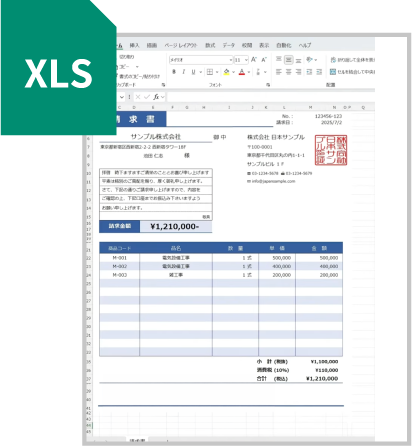Apply underline formatting
Screen dimensions: 412x446
193,72
